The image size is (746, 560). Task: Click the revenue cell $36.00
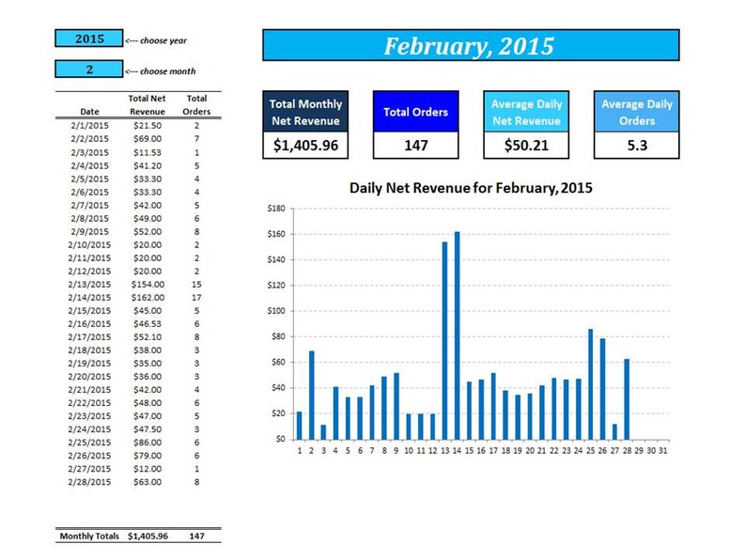(148, 377)
